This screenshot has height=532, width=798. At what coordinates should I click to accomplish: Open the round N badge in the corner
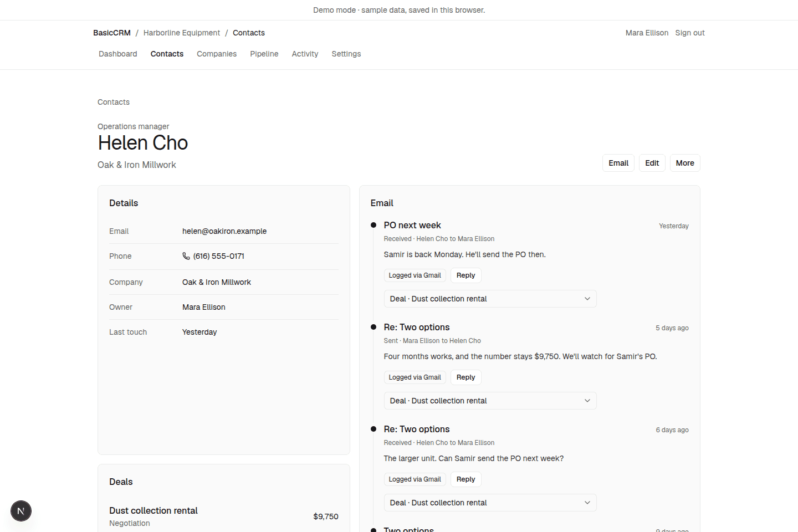21,511
